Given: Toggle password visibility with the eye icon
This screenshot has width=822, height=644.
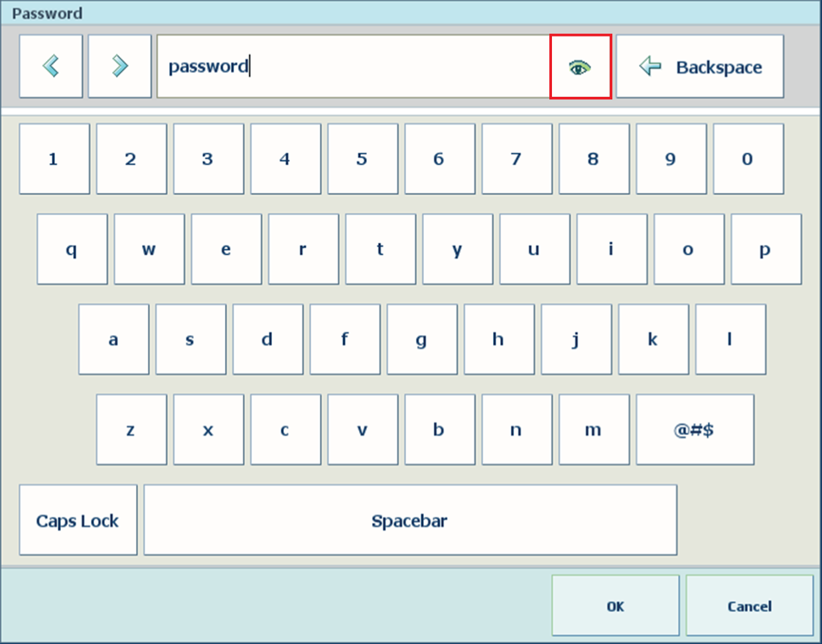Looking at the screenshot, I should (580, 67).
